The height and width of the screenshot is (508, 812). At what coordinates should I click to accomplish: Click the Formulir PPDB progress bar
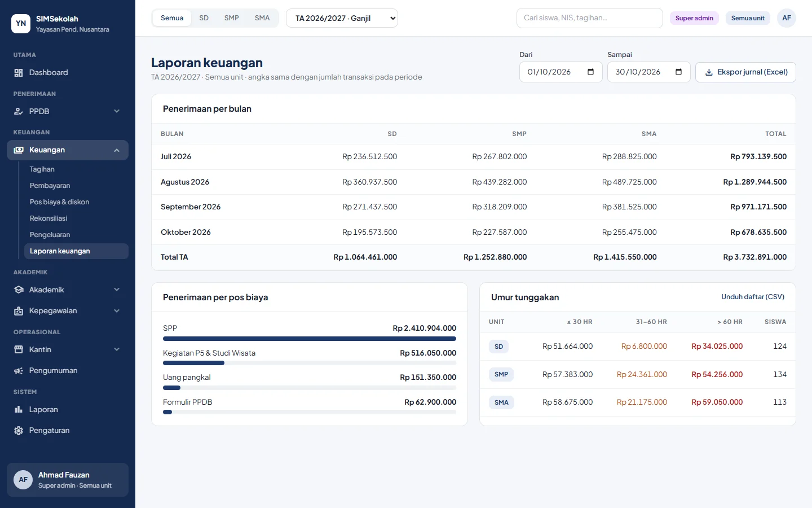pyautogui.click(x=310, y=412)
